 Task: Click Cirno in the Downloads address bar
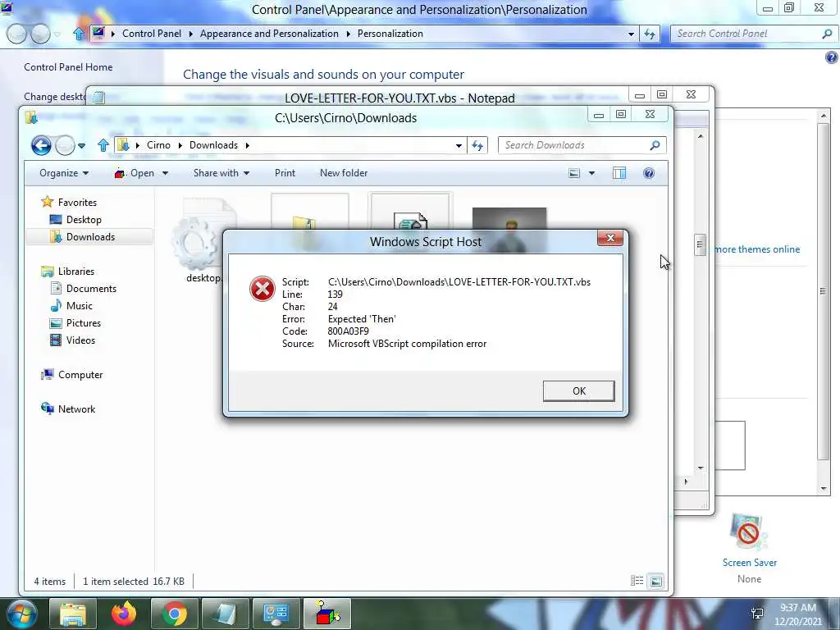tap(158, 145)
